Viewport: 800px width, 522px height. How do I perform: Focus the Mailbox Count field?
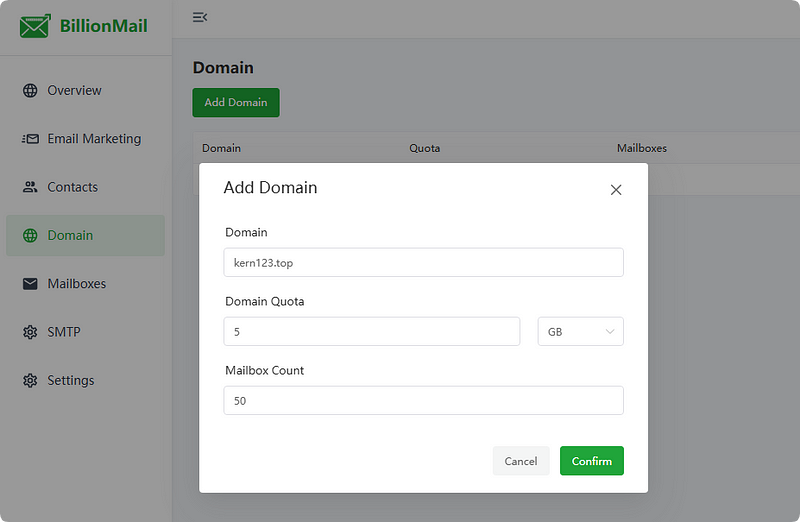pyautogui.click(x=423, y=401)
